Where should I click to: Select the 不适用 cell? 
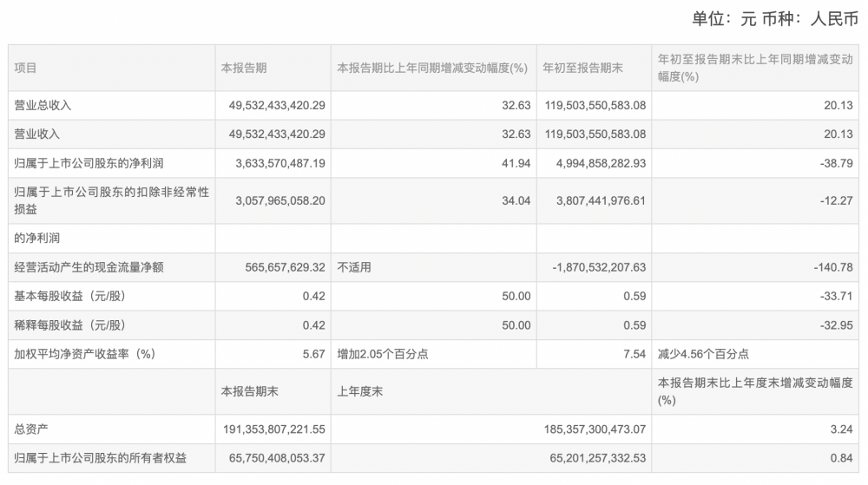click(353, 267)
